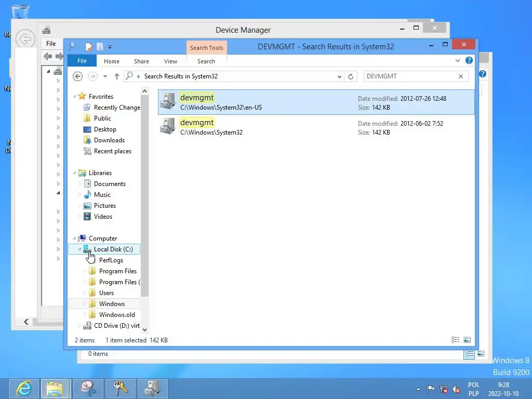Open the recent locations dropdown arrow

(105, 76)
